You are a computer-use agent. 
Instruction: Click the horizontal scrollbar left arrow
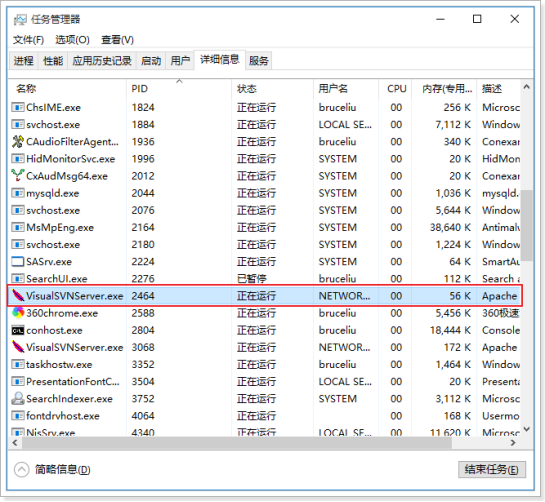pos(15,443)
